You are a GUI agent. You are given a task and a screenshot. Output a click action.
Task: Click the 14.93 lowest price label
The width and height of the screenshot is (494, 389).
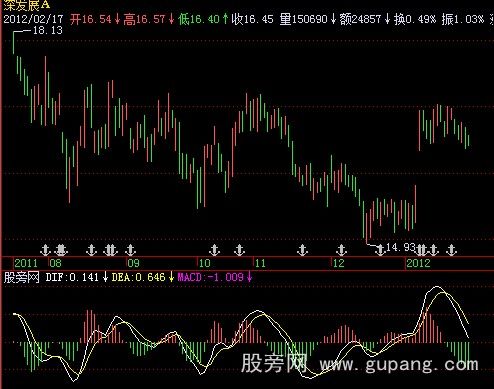[400, 247]
